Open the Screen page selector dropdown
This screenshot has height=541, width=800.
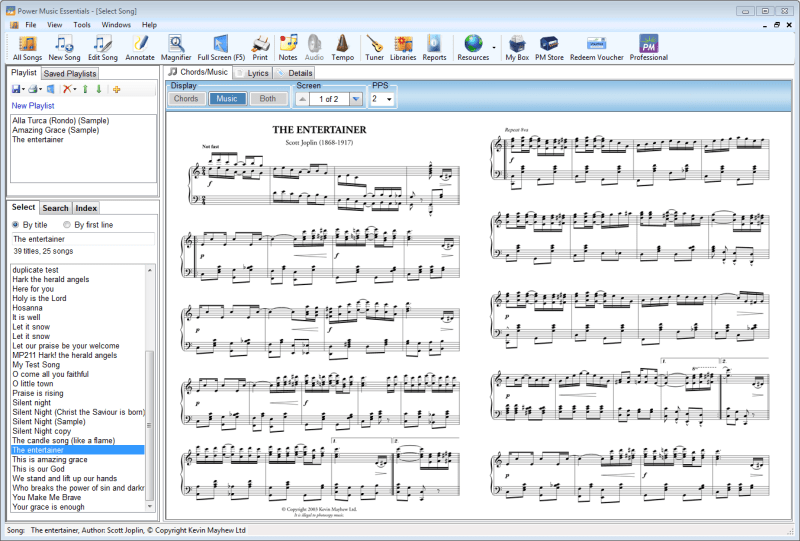355,99
